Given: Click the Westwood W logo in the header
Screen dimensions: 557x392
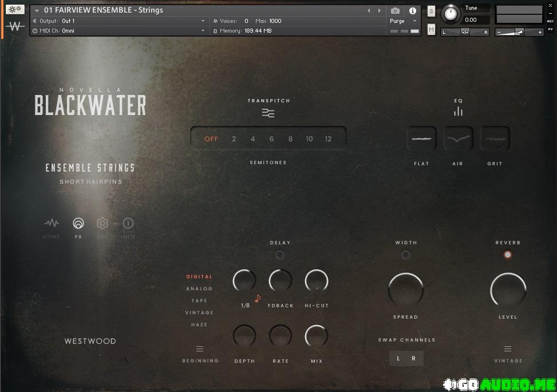Looking at the screenshot, I should pos(15,26).
